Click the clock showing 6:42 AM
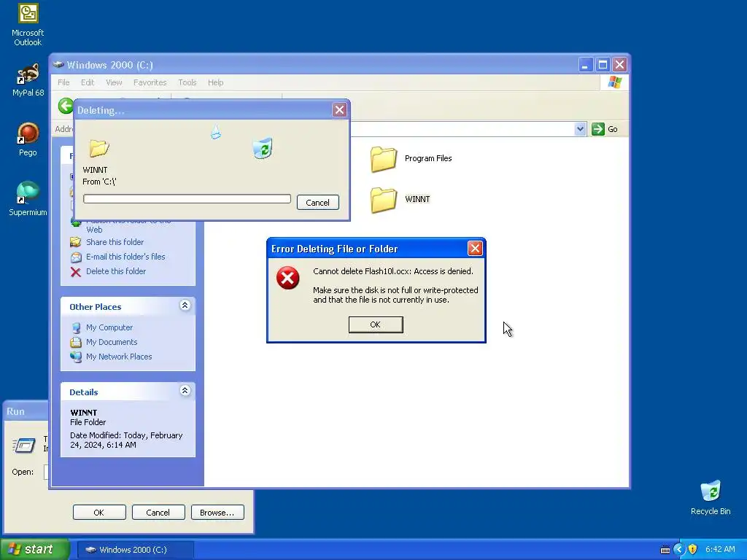This screenshot has width=747, height=560. 720,550
